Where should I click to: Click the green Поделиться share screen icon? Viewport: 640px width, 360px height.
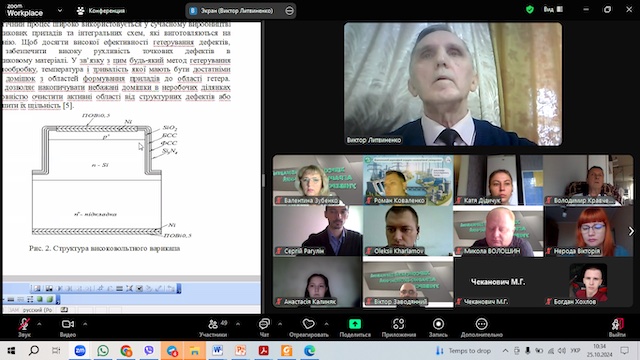coord(355,324)
